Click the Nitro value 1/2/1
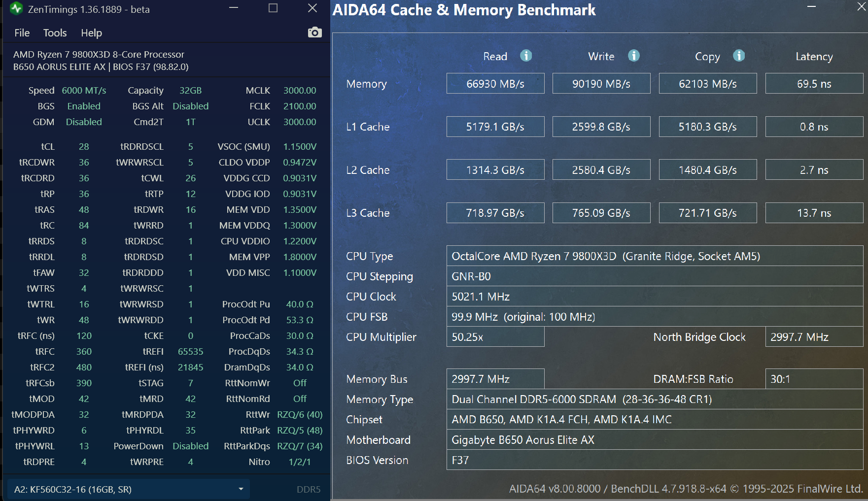Screen dimensions: 868x501 300,462
